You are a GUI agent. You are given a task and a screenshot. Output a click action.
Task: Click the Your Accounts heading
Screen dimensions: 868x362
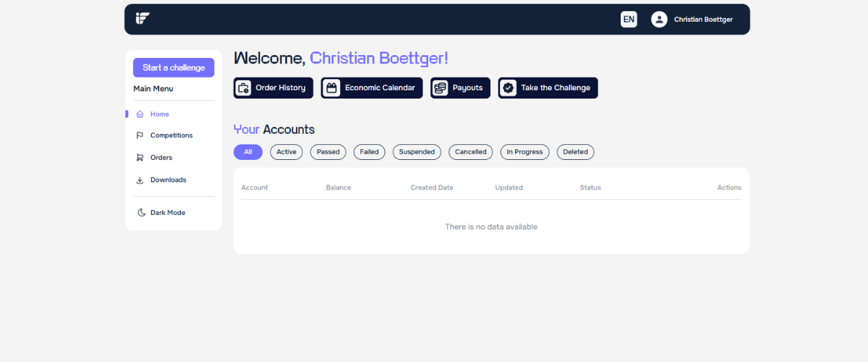[274, 130]
